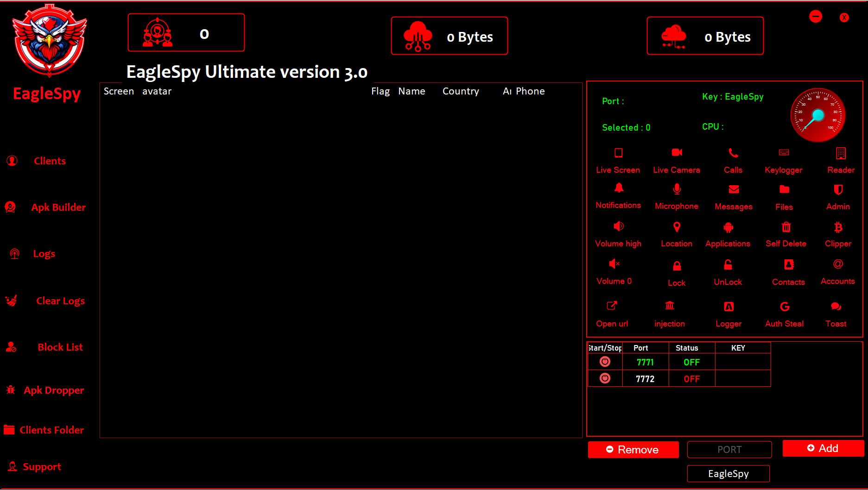Click the Volume 0 muted speaker icon

click(x=615, y=264)
